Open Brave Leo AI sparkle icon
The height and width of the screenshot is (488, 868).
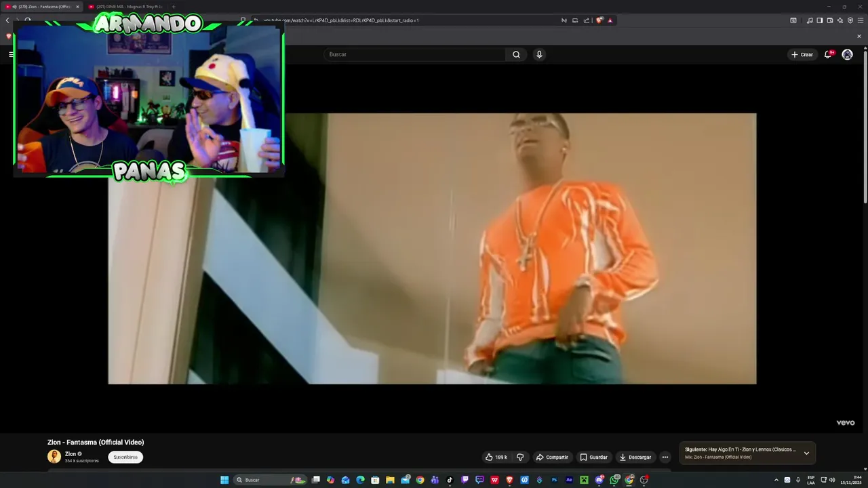click(840, 20)
